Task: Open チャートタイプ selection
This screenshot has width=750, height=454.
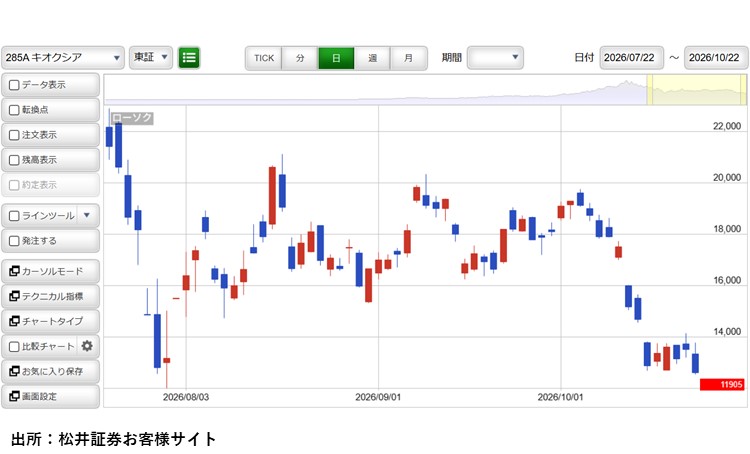Action: point(51,321)
